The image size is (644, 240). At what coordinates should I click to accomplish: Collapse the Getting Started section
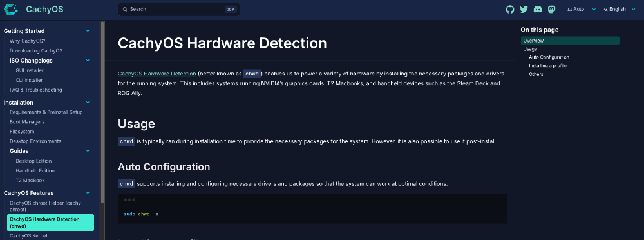click(88, 31)
